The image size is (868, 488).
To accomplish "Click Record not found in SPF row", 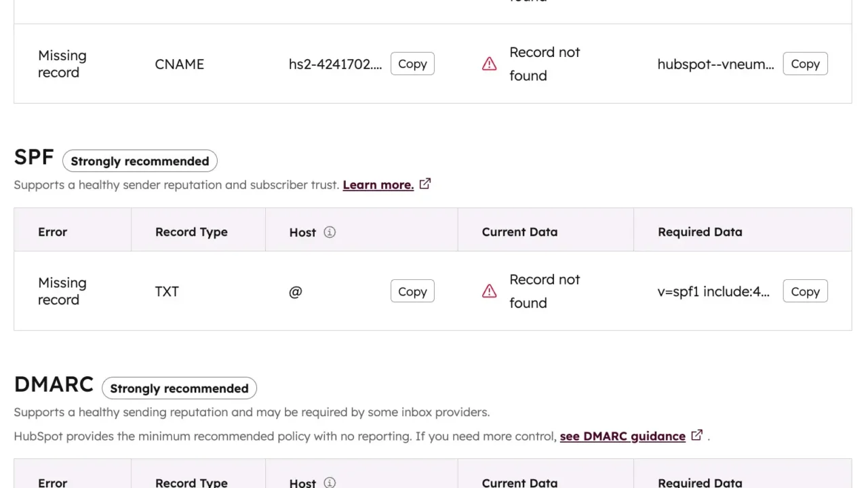I will (545, 291).
